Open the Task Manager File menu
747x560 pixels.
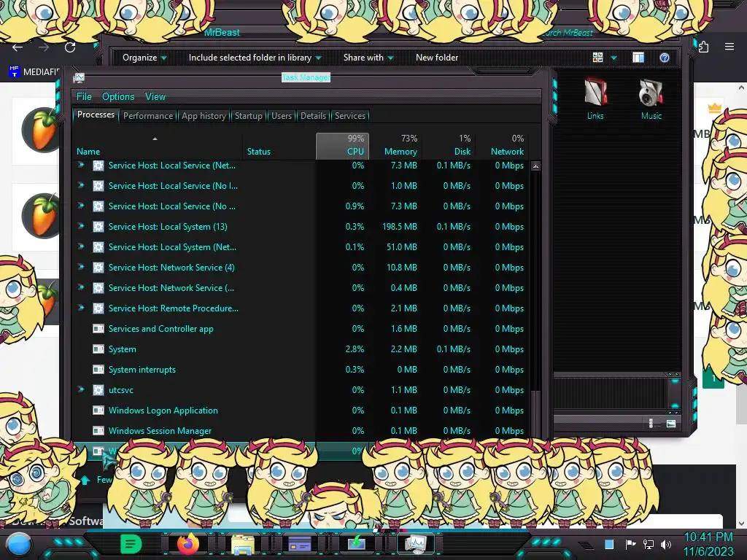click(84, 97)
